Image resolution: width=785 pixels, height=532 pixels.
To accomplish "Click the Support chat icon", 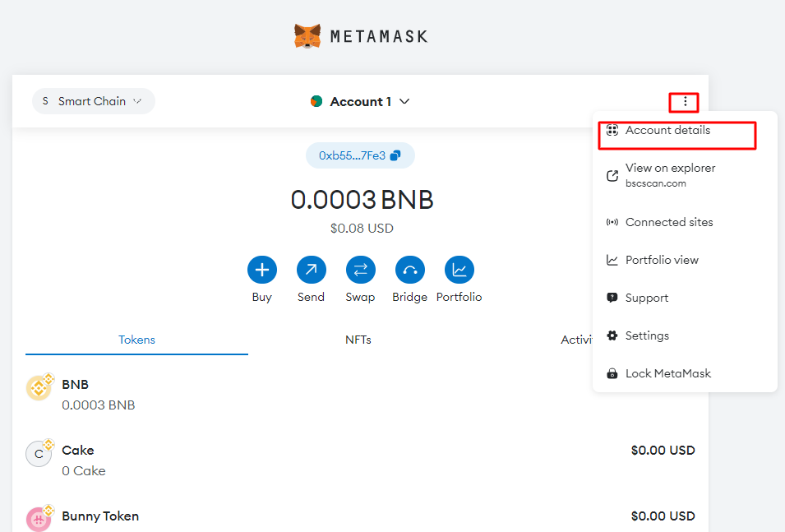I will click(612, 298).
